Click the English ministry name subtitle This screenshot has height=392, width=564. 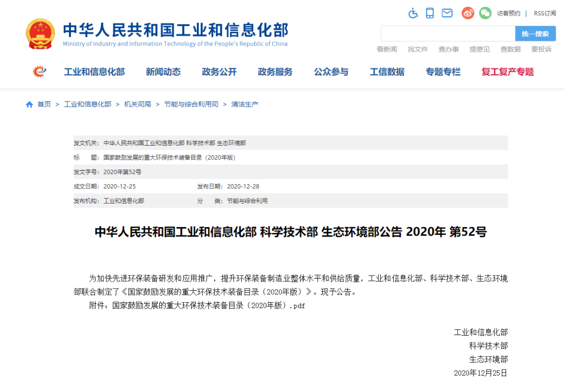click(x=175, y=44)
